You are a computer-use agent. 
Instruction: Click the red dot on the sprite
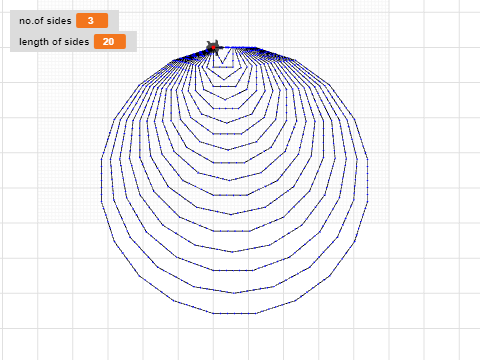[213, 48]
